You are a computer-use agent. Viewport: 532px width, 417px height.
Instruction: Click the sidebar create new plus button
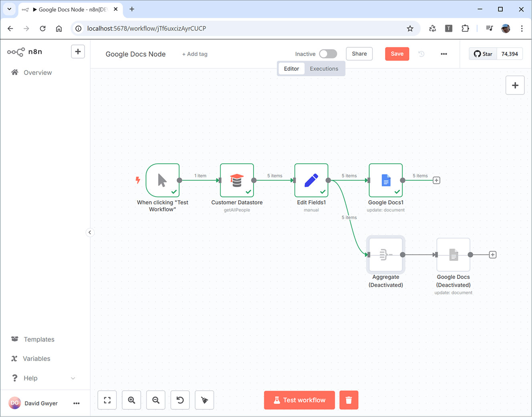tap(78, 52)
